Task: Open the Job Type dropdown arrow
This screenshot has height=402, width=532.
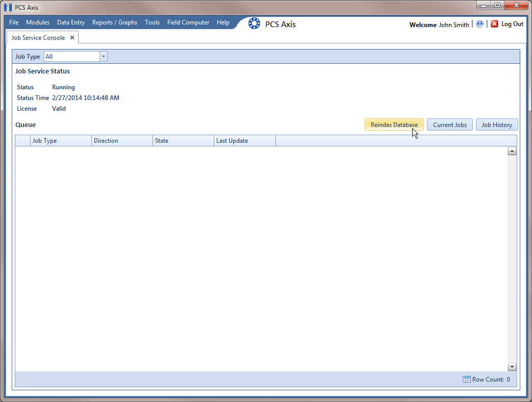Action: point(104,57)
